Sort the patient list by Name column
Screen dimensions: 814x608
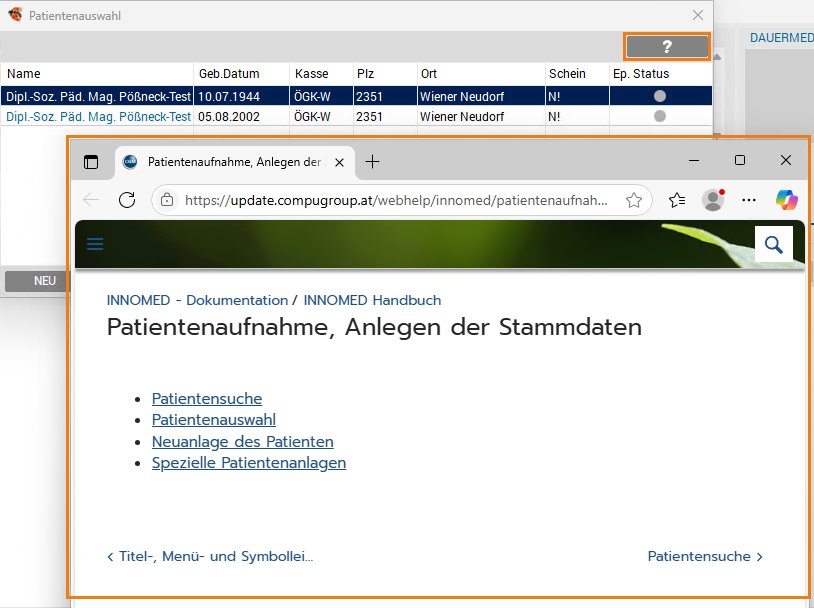click(x=97, y=74)
